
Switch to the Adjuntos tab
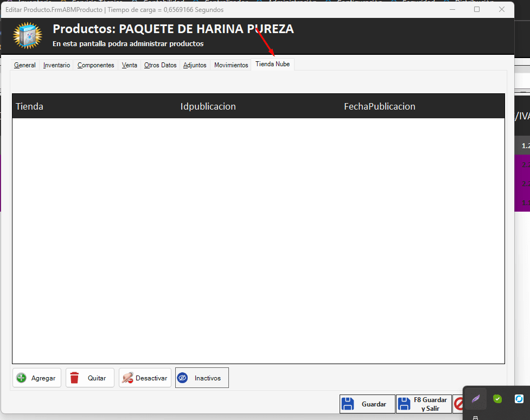pos(195,65)
